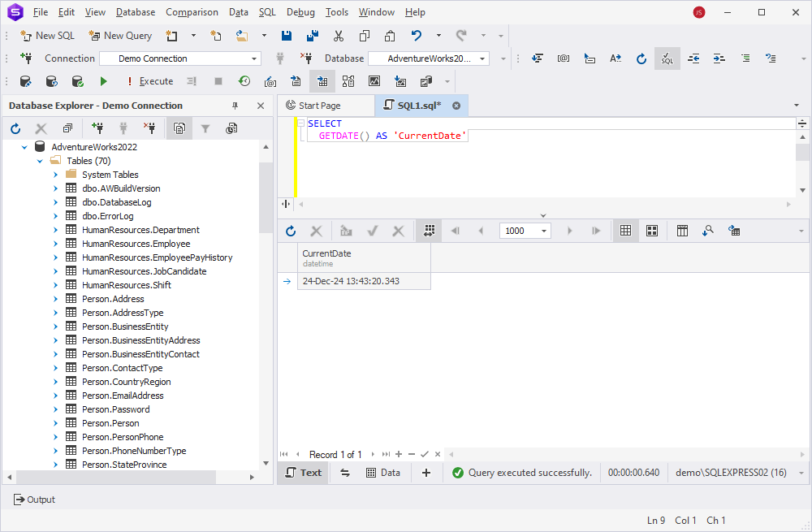Click the Paste icon in toolbar
This screenshot has height=532, width=812.
(x=390, y=35)
